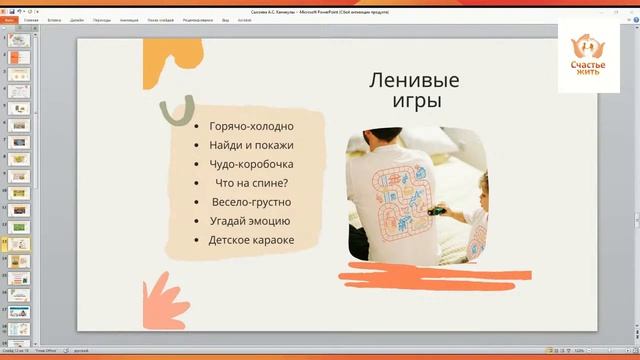Screen dimensions: 640x360
Task: Click bullet text 'Горячо-холодно'
Action: 251,126
